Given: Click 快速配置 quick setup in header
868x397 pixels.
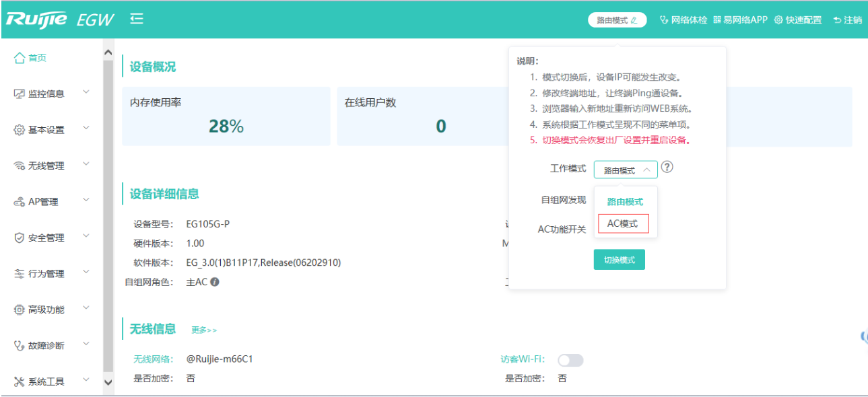Looking at the screenshot, I should click(798, 20).
